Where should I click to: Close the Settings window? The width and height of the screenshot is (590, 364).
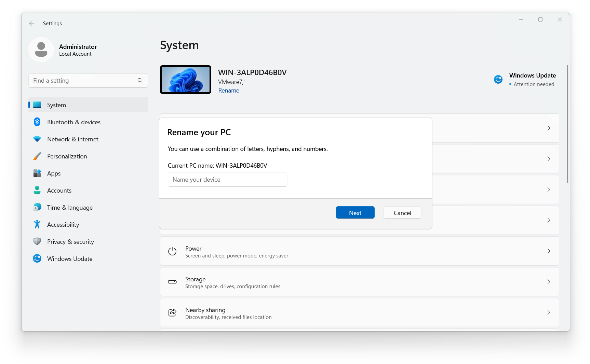point(560,19)
